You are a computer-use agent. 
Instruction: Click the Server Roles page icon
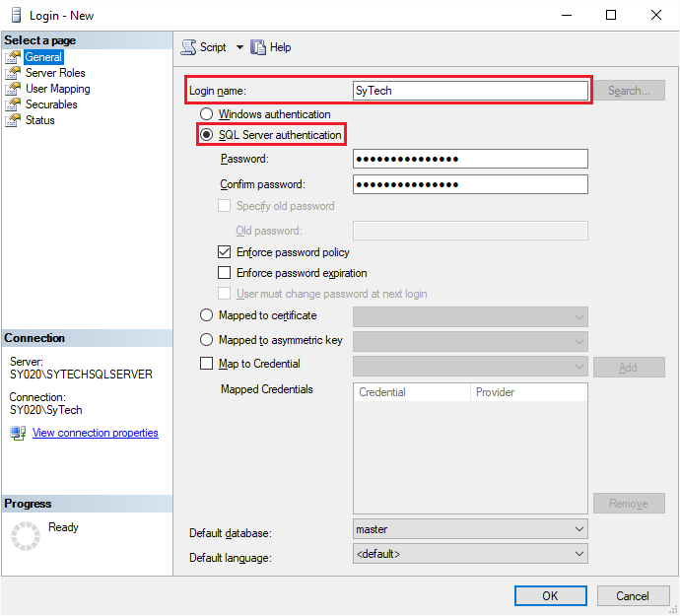pos(13,73)
